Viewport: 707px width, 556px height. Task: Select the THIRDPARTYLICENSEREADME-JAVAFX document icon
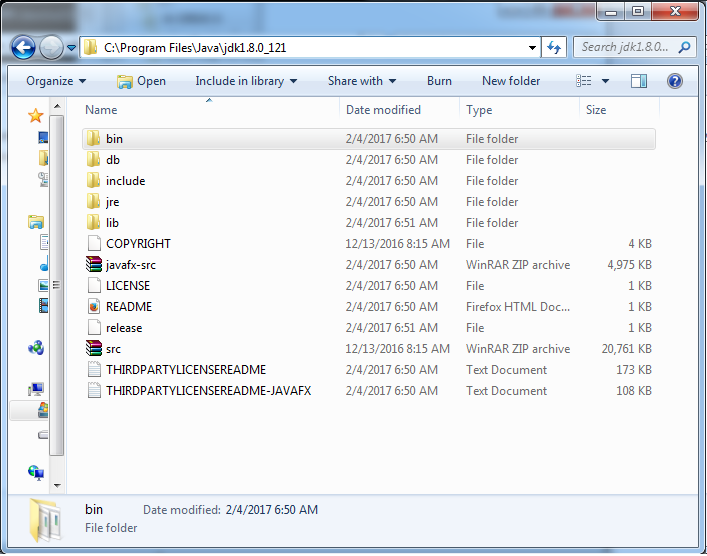(x=94, y=391)
